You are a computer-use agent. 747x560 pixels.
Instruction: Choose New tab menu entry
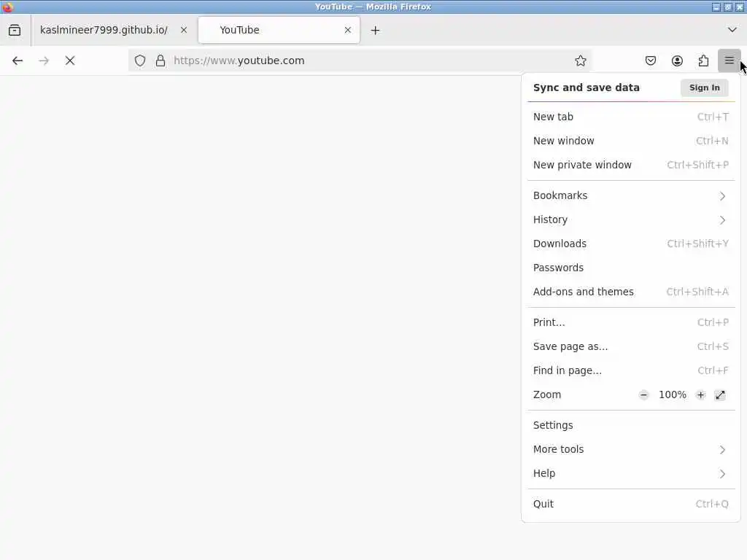[631, 117]
